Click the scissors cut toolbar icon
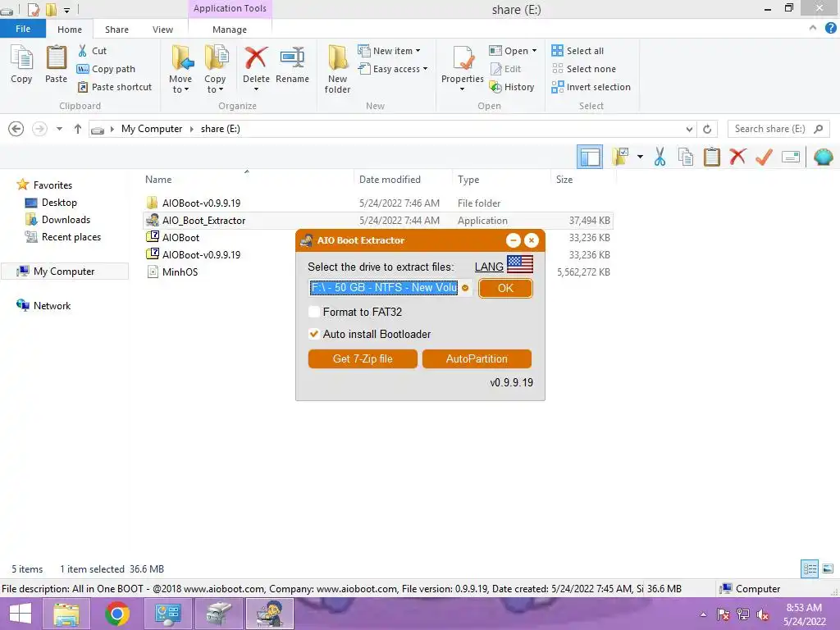The height and width of the screenshot is (630, 840). coord(660,157)
